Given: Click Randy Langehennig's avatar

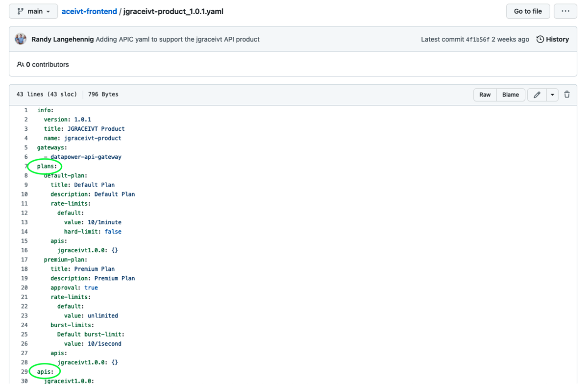Looking at the screenshot, I should (x=20, y=38).
